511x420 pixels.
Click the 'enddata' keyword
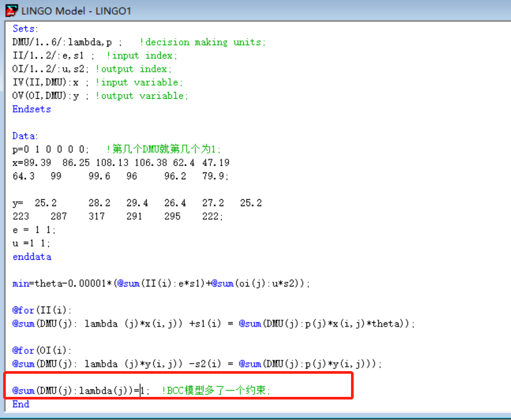[32, 257]
